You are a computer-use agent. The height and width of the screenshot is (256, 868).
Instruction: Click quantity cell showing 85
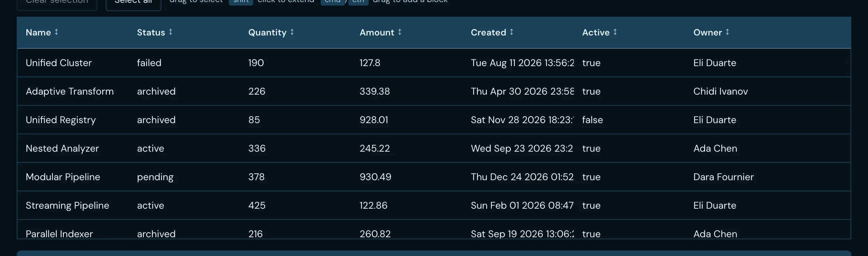pyautogui.click(x=295, y=120)
